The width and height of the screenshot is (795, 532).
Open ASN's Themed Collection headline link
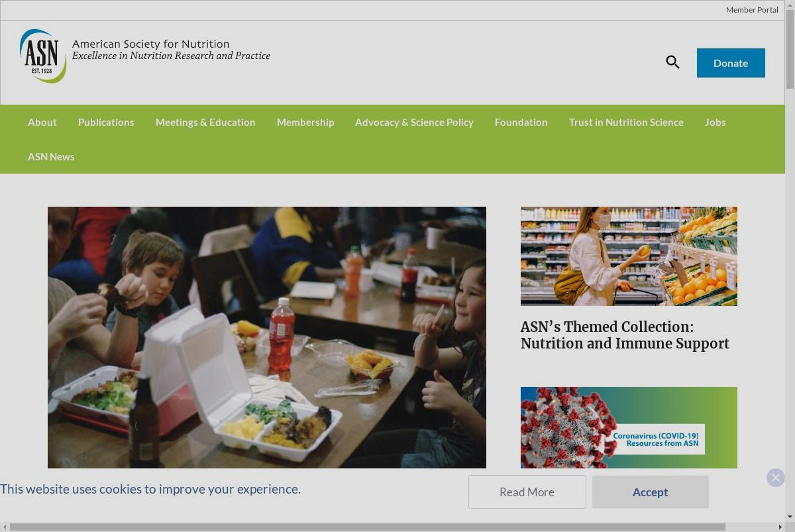point(625,335)
